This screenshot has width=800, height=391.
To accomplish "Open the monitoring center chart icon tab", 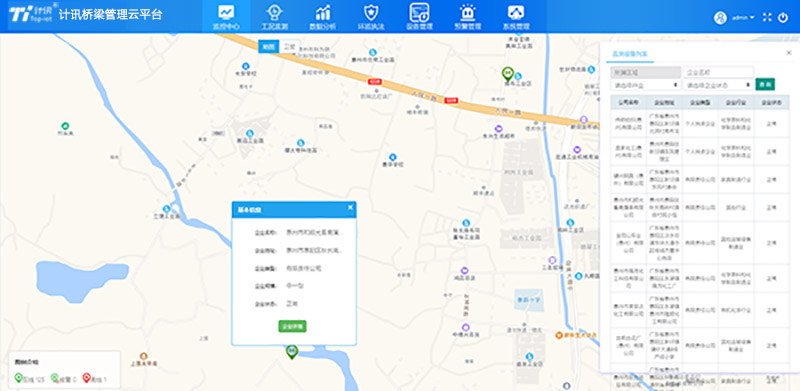I will click(x=226, y=17).
